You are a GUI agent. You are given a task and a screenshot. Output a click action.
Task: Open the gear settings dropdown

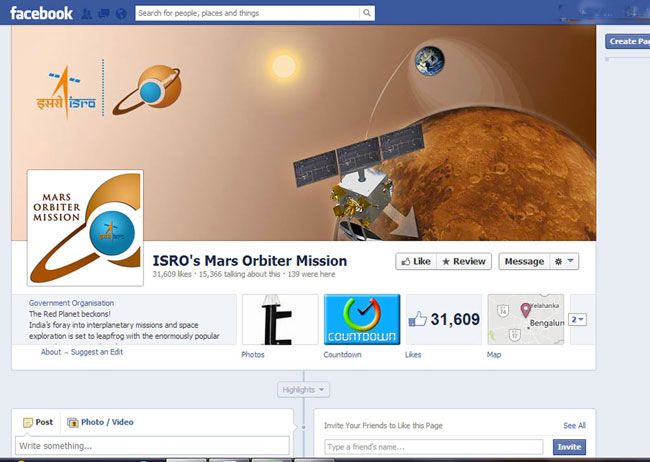pyautogui.click(x=564, y=261)
